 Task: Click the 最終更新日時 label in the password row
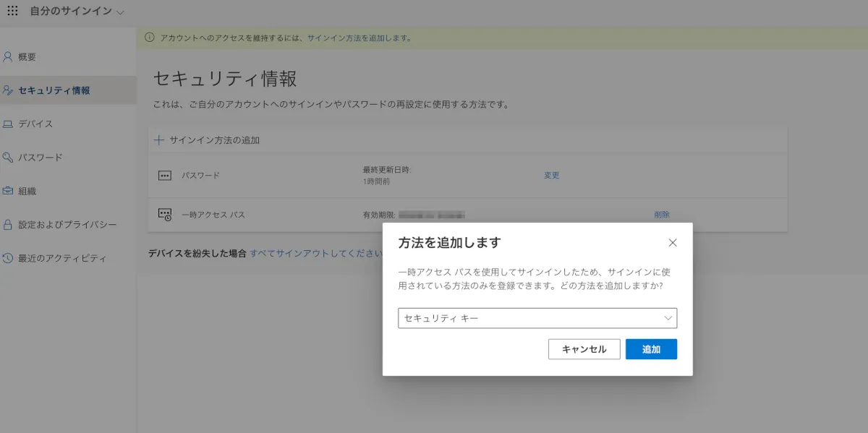coord(387,170)
